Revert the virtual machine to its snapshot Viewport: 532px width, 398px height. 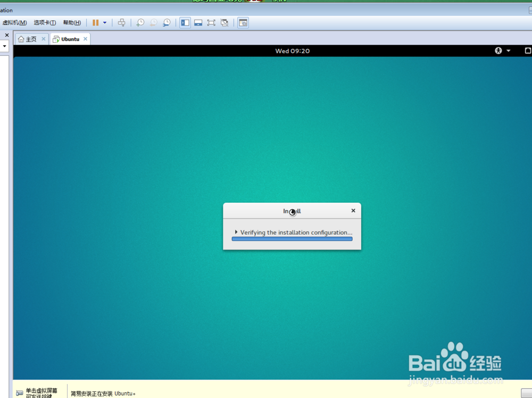click(153, 22)
